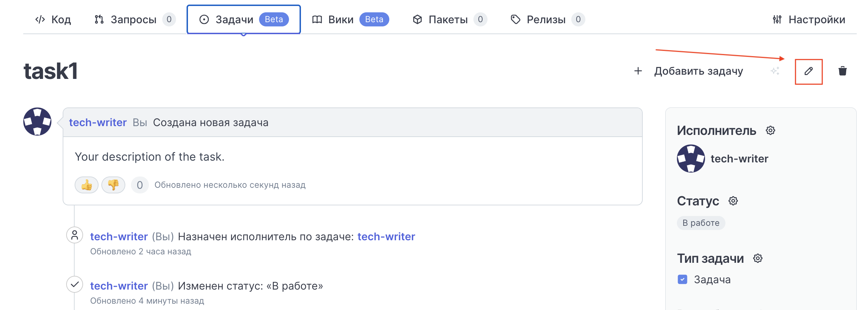
Task: Click the tag icon on Релизы tab
Action: click(515, 19)
